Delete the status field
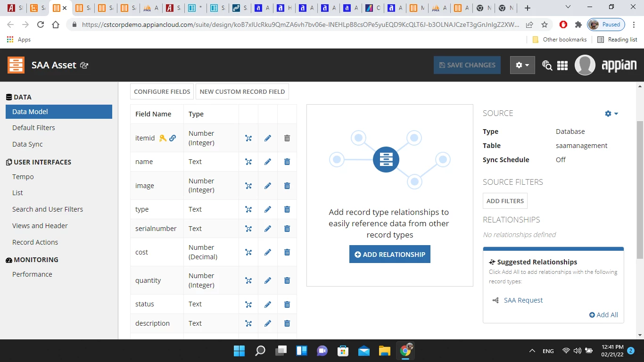The image size is (644, 362). click(287, 304)
